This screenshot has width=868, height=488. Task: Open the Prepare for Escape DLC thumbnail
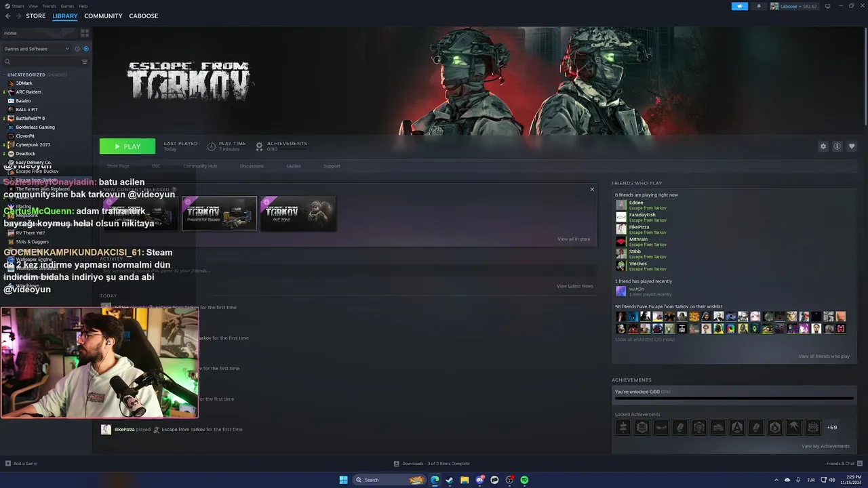pos(219,213)
